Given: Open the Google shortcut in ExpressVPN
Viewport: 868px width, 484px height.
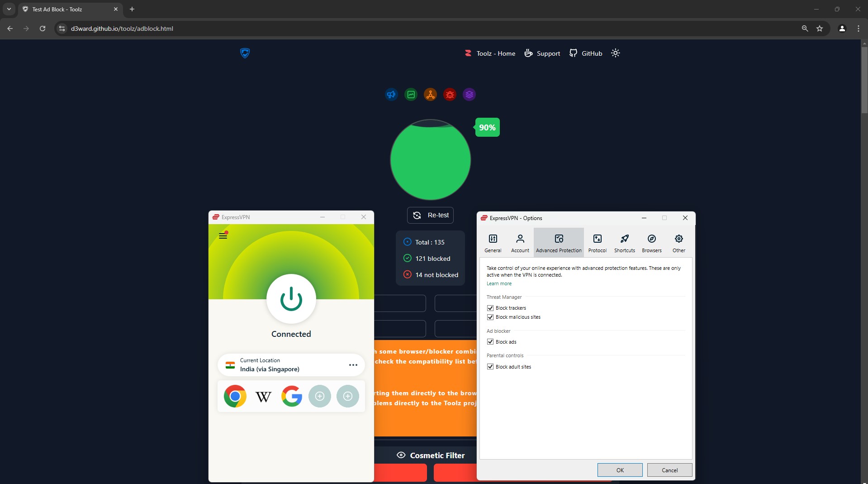Looking at the screenshot, I should point(292,396).
